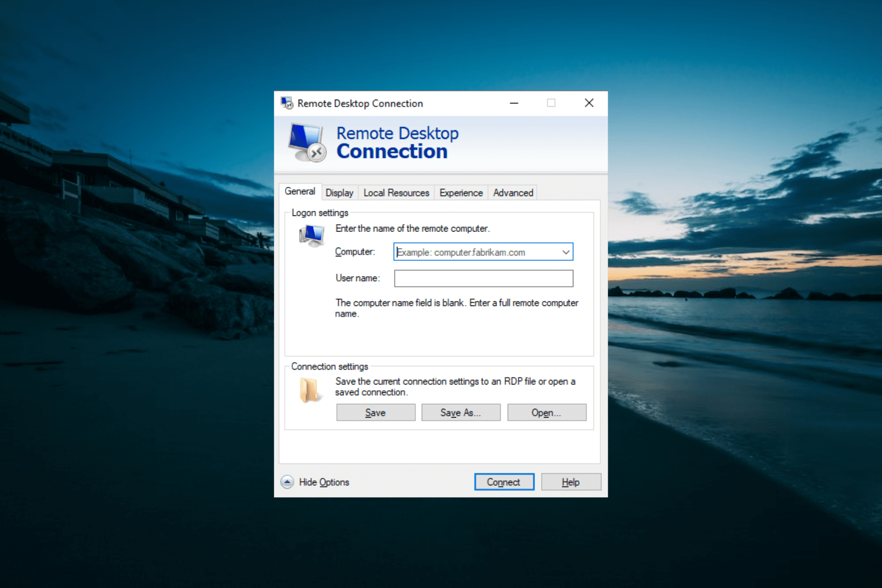The width and height of the screenshot is (882, 588).
Task: Go to the Experience tab
Action: [x=461, y=193]
